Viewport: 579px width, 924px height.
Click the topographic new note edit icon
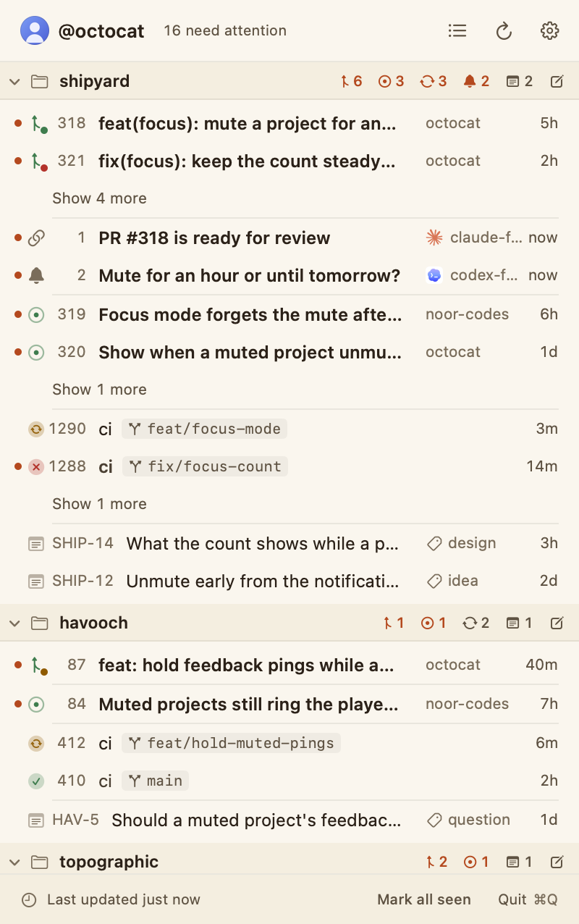[x=557, y=862]
